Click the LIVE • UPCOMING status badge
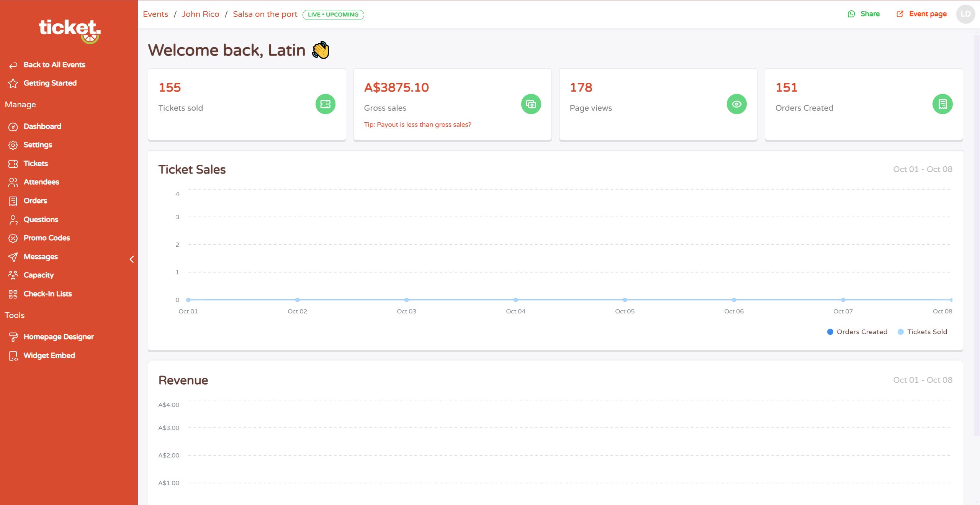The width and height of the screenshot is (980, 505). click(333, 15)
